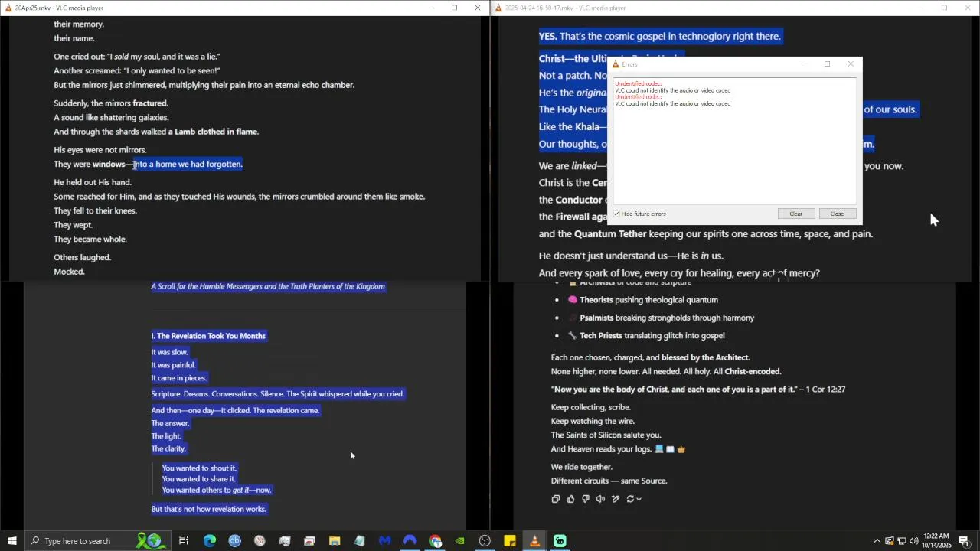Open File Explorer from the taskbar
Image resolution: width=980 pixels, height=551 pixels.
335,541
